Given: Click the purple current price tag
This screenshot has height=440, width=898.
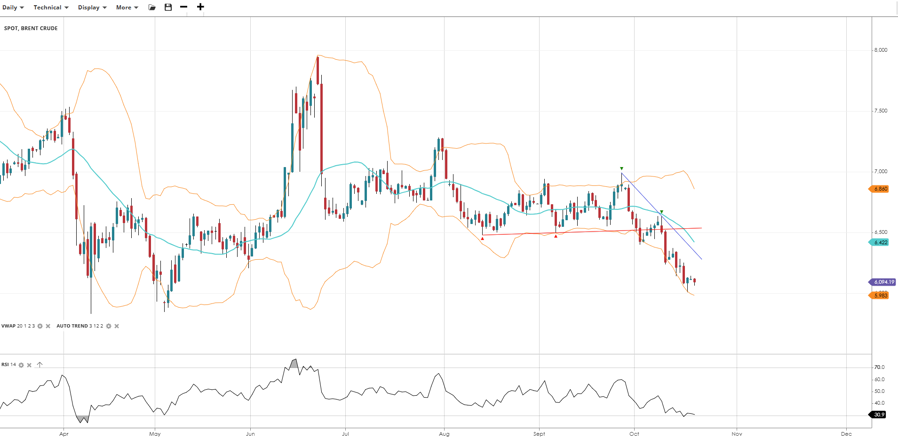Looking at the screenshot, I should pos(880,282).
